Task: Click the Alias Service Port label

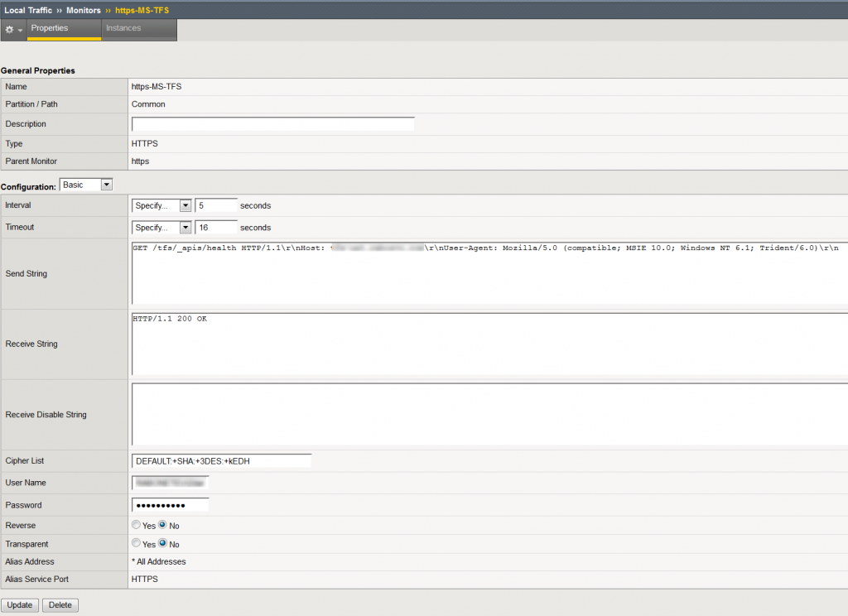Action: (36, 580)
